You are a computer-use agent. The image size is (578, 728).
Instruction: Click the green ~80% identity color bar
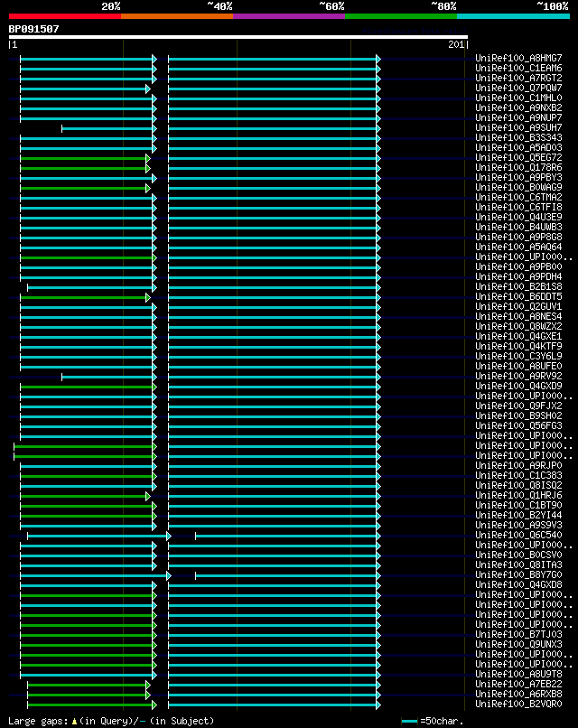point(401,16)
